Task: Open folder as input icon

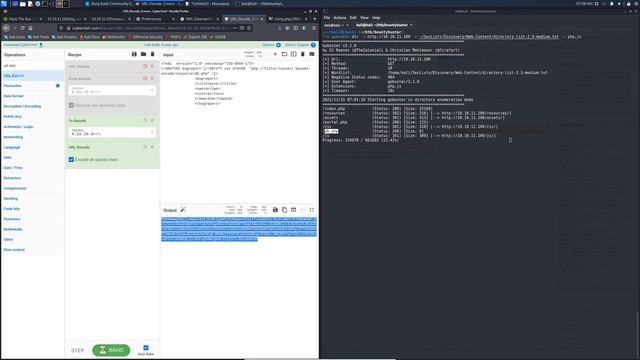Action: pos(284,54)
